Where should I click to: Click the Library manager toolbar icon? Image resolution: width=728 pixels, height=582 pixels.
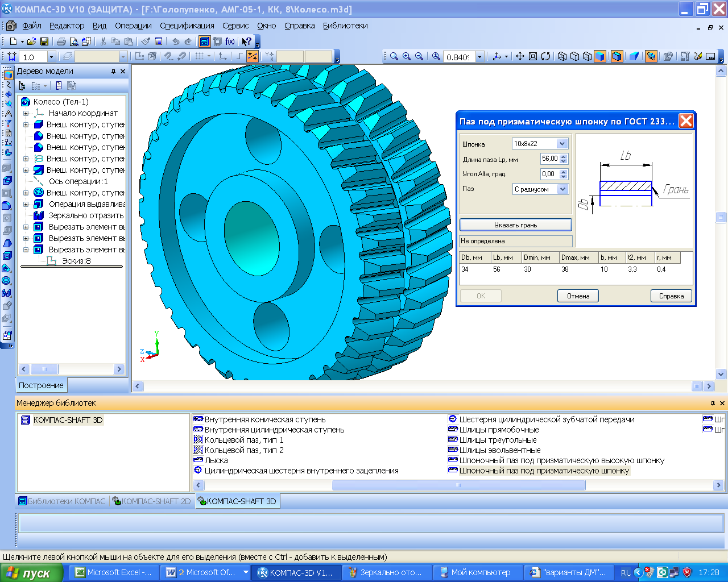click(x=205, y=41)
